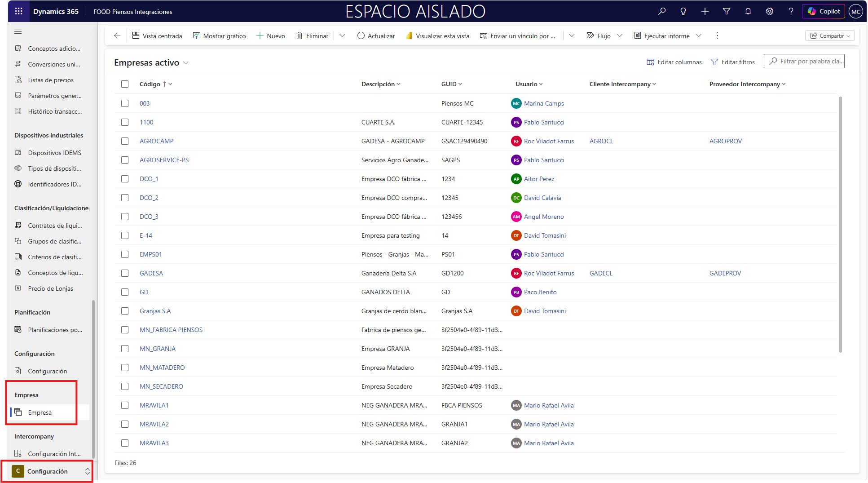Open the MN_MATADERO record link
The width and height of the screenshot is (868, 483).
(162, 368)
